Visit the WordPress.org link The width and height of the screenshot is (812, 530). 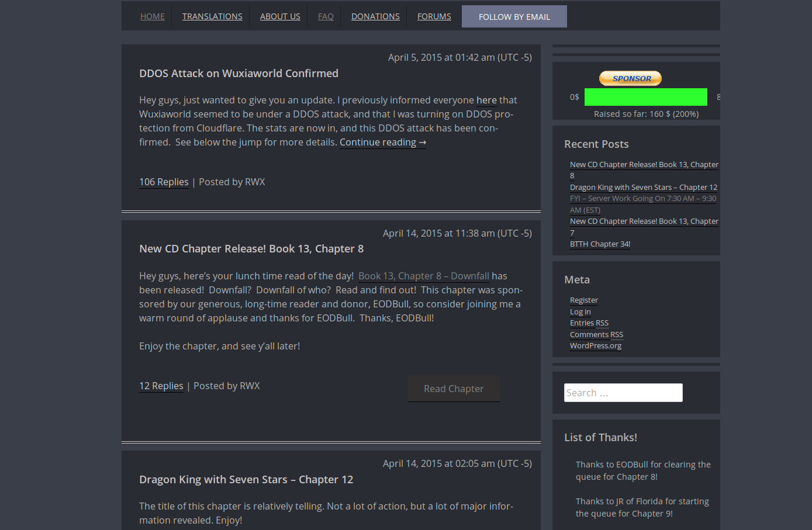[596, 345]
